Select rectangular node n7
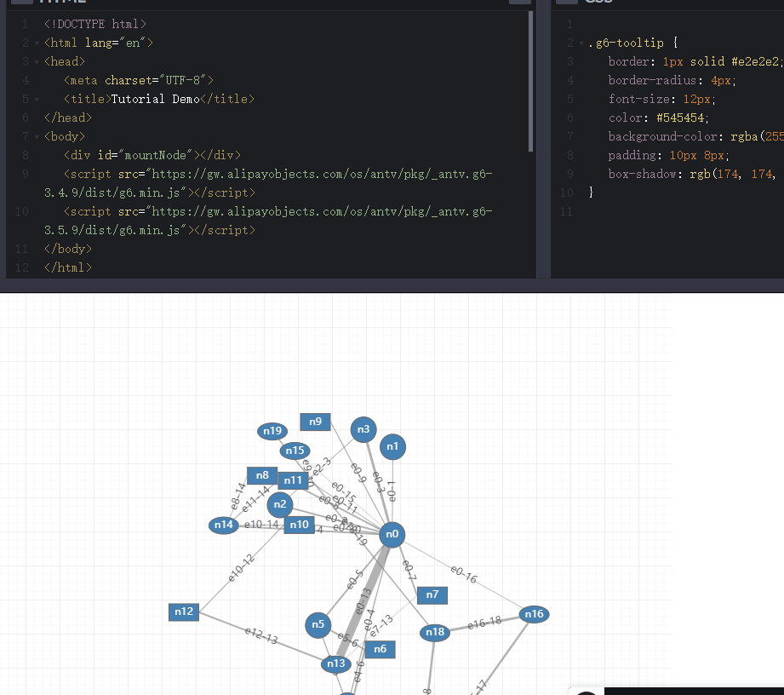The width and height of the screenshot is (784, 695). click(x=432, y=595)
